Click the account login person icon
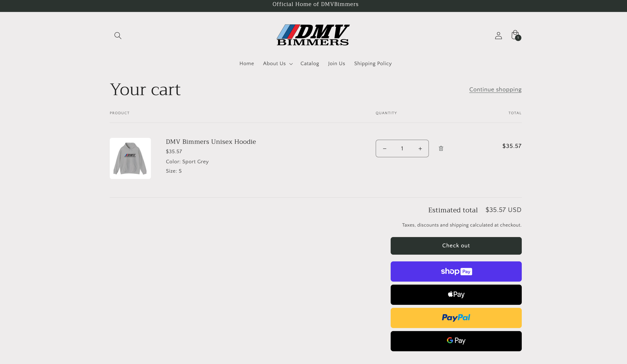Viewport: 627px width, 364px height. point(498,36)
